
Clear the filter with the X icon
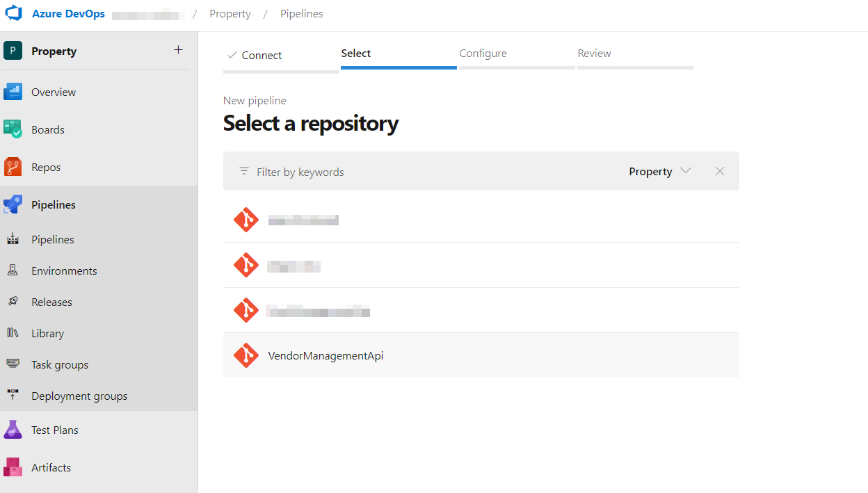click(x=720, y=171)
